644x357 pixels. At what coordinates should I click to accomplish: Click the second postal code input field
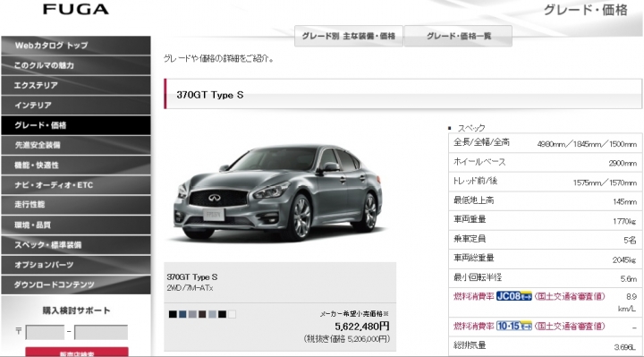coord(101,332)
